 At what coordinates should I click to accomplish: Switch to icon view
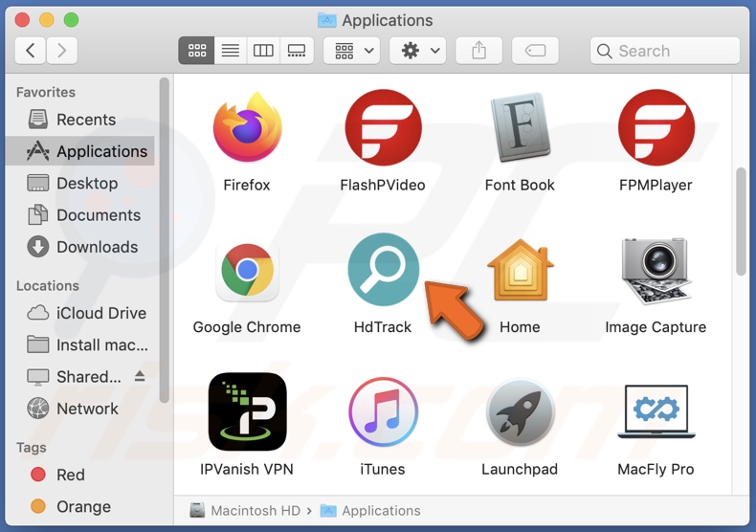[x=197, y=50]
